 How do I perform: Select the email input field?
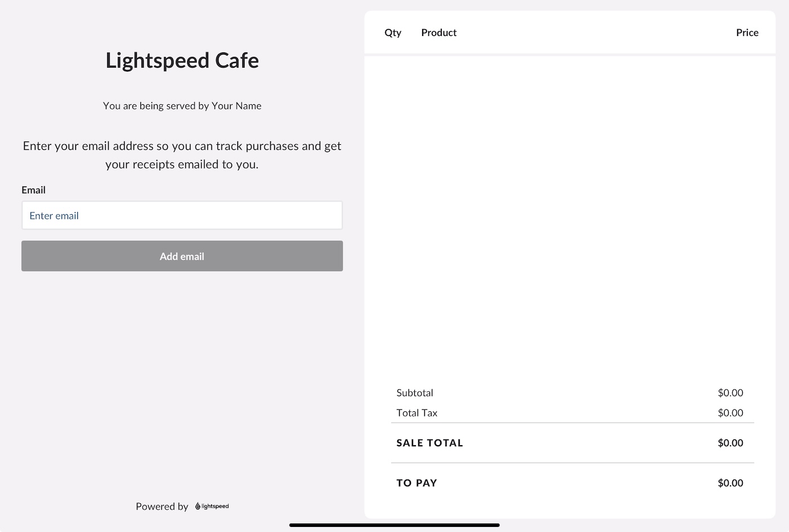pos(181,215)
